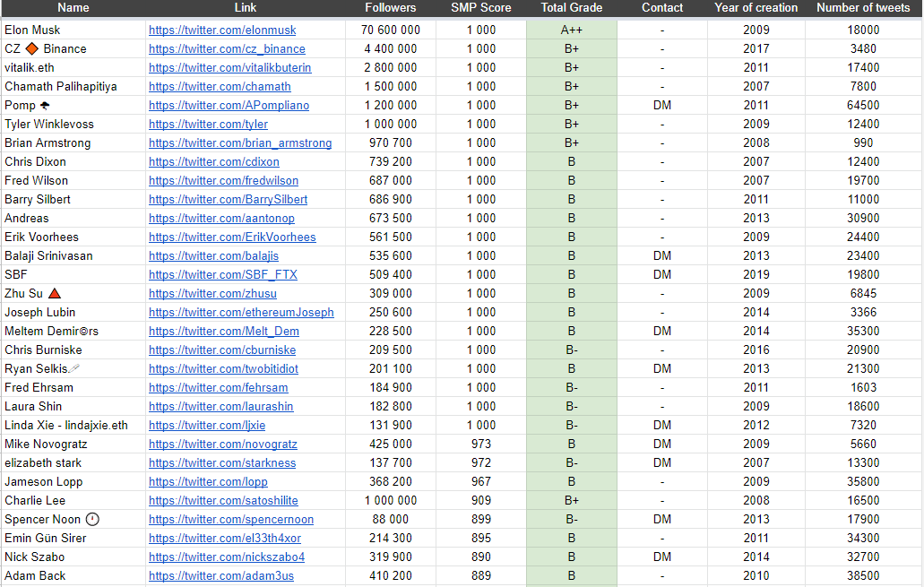The image size is (924, 587).
Task: Select the Meltem Demirors name cell
Action: [x=73, y=332]
